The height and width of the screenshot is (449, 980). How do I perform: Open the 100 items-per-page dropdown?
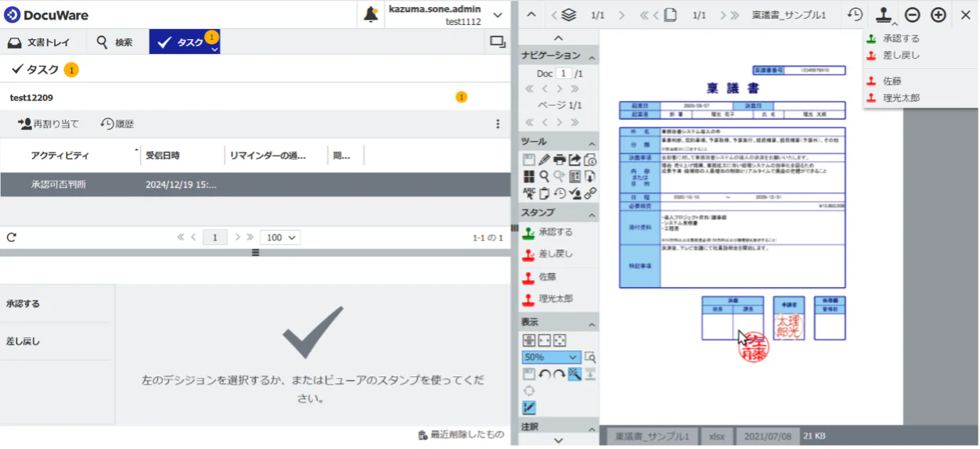(280, 237)
